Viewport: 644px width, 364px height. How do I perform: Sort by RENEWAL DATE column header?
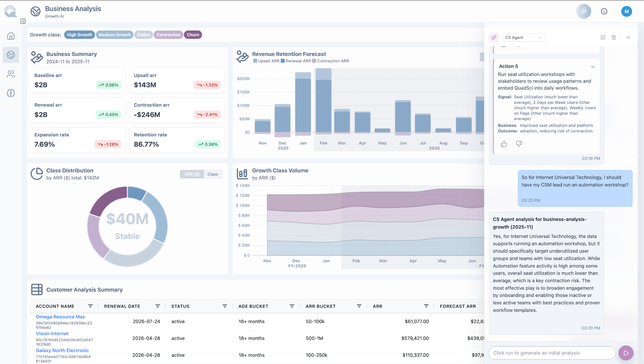122,306
